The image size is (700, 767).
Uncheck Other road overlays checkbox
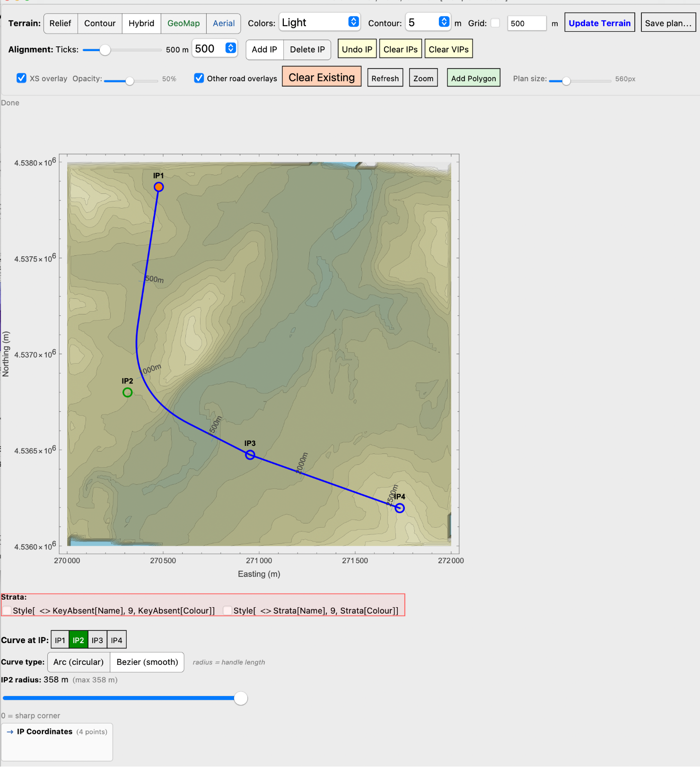[199, 78]
